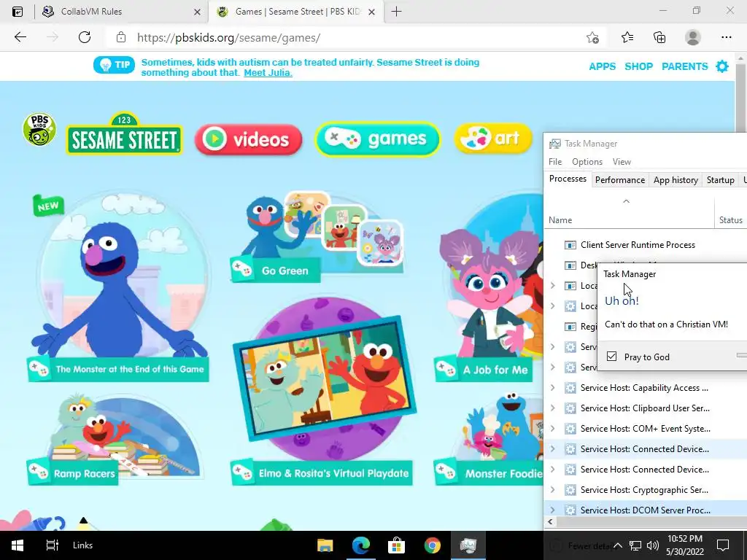
Task: Open the notification center icon
Action: tap(723, 545)
